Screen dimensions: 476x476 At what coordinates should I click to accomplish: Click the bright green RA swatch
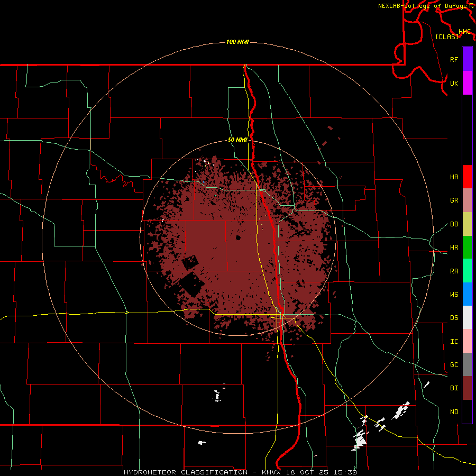[467, 271]
